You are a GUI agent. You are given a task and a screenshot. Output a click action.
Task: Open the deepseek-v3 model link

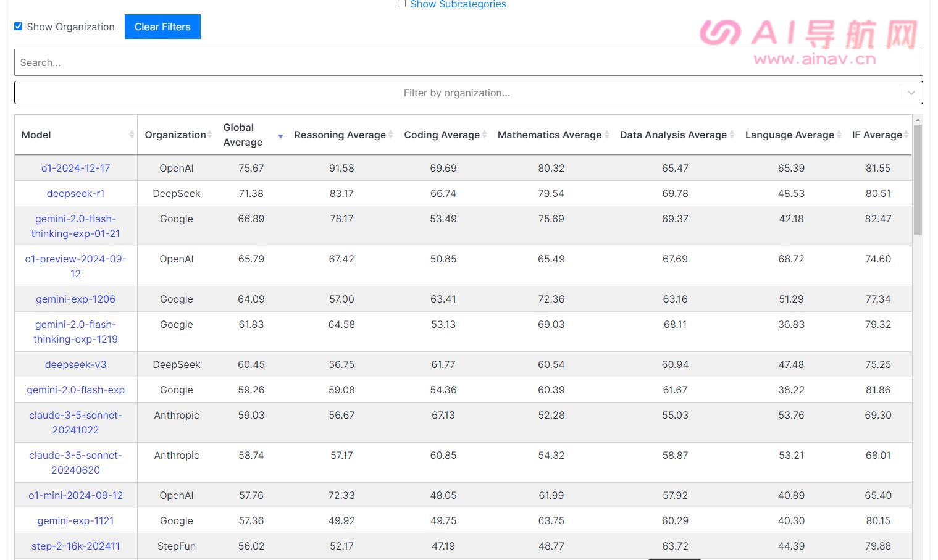76,364
